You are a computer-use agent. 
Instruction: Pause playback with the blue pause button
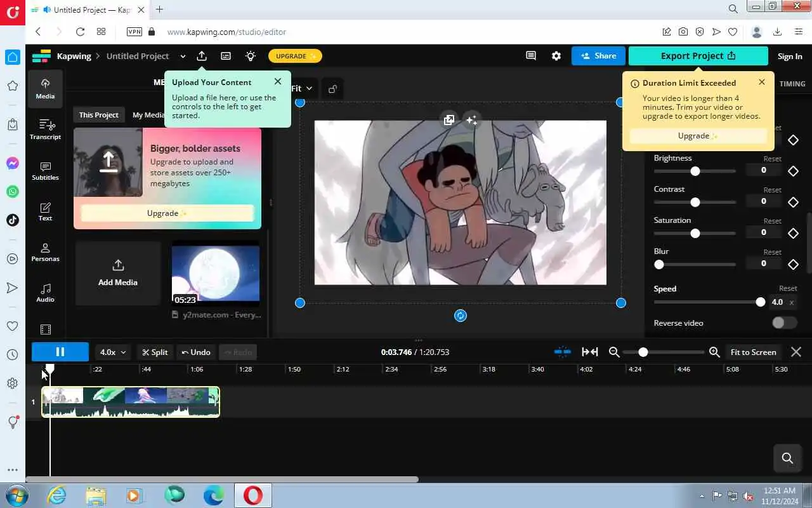(x=60, y=352)
